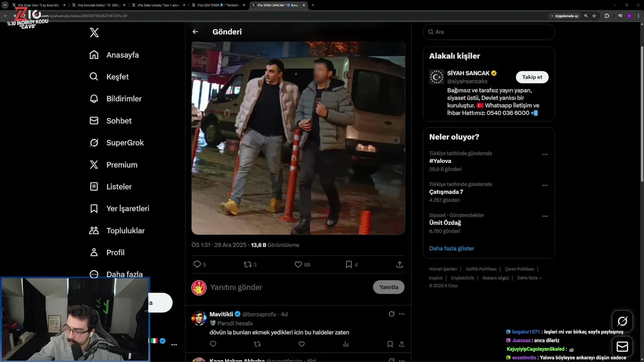644x362 pixels.
Task: Open the Erişilebilirlik footer link
Action: pos(462,278)
